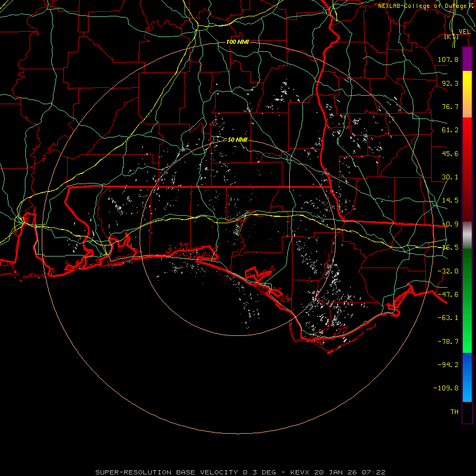Click the 14.5 velocity scale value
The width and height of the screenshot is (476, 476).
click(x=450, y=200)
